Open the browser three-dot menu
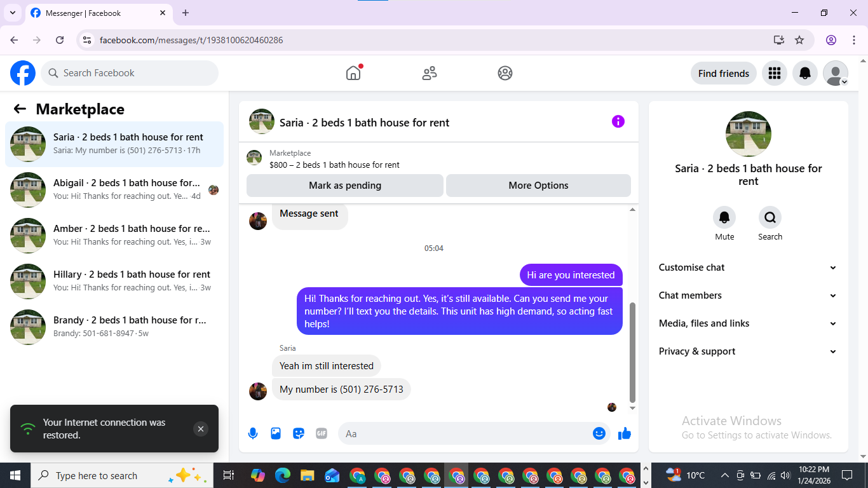Image resolution: width=868 pixels, height=488 pixels. [x=853, y=40]
